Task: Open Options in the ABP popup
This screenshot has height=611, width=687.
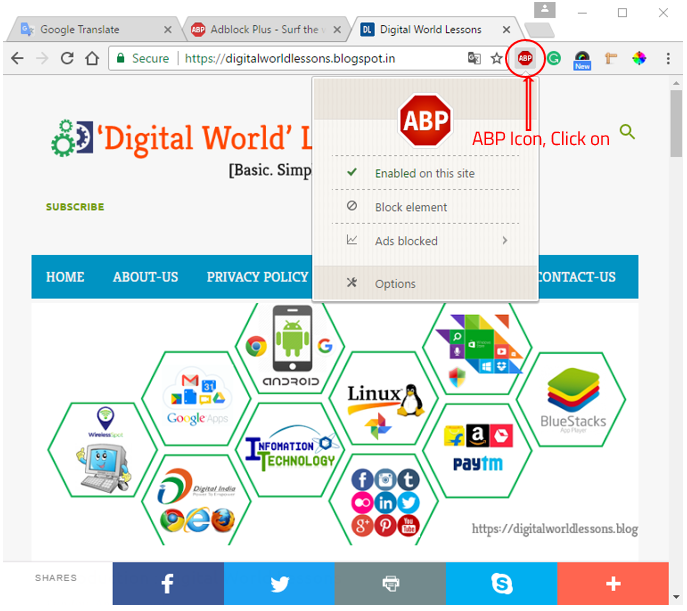Action: 425,283
